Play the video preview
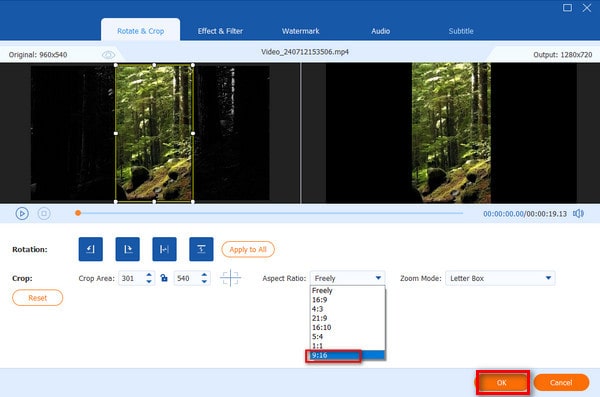600x397 pixels. click(22, 213)
